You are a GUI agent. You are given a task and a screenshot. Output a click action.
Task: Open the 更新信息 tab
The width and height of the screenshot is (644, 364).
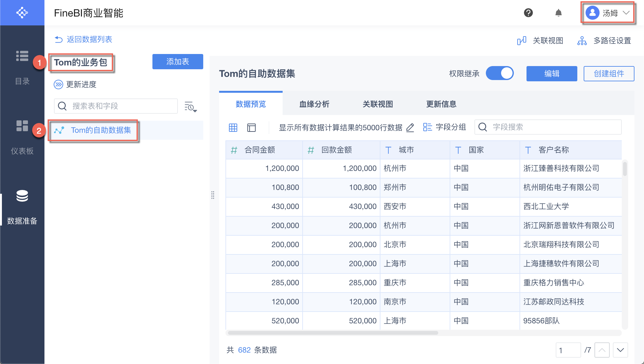(441, 104)
